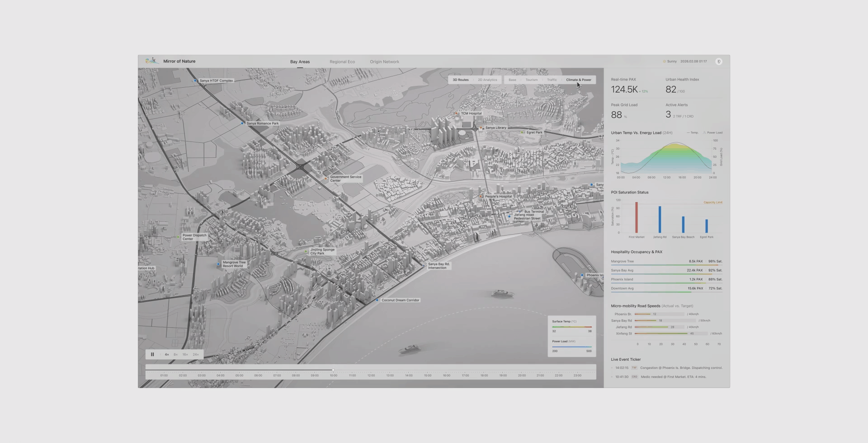Click the CRD tag in event ticker
Screen dimensions: 868x443
(634, 377)
